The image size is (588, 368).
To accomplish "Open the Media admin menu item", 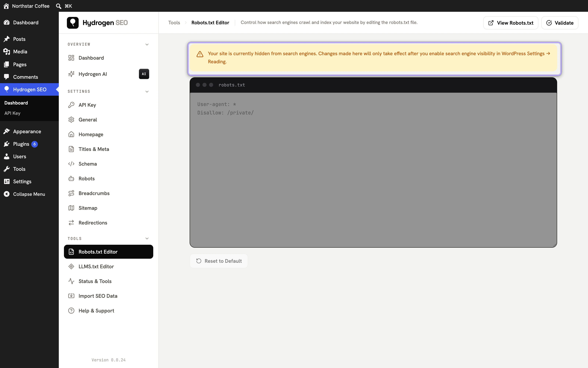I will click(29, 52).
